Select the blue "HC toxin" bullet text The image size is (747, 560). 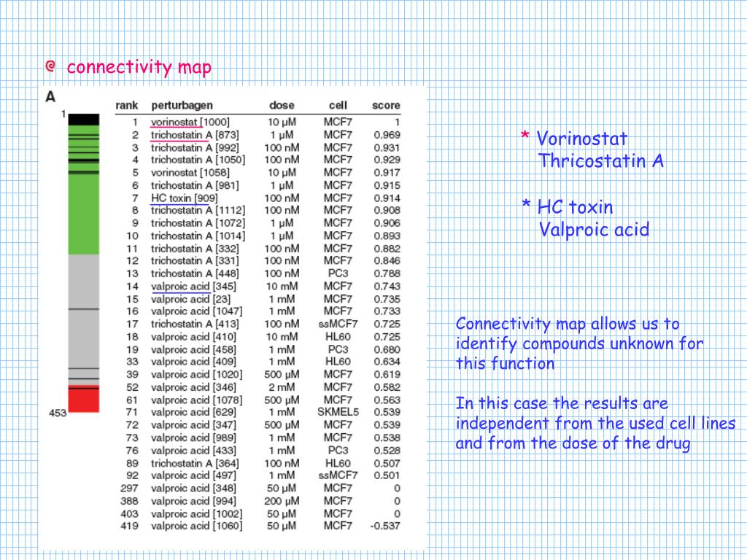point(575,207)
